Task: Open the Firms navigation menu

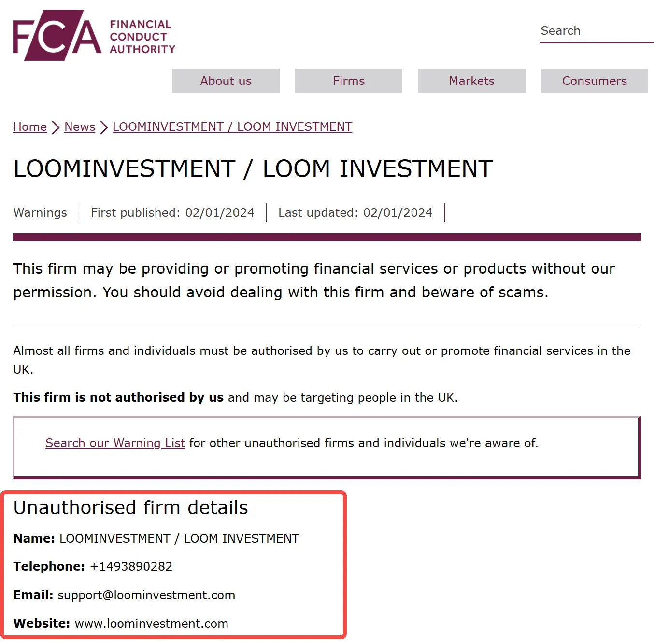Action: tap(349, 81)
